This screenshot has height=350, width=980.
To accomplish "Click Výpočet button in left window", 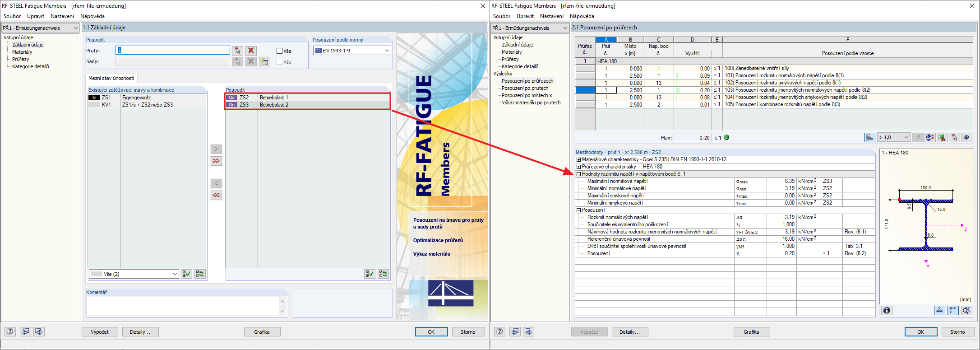I will pyautogui.click(x=100, y=332).
